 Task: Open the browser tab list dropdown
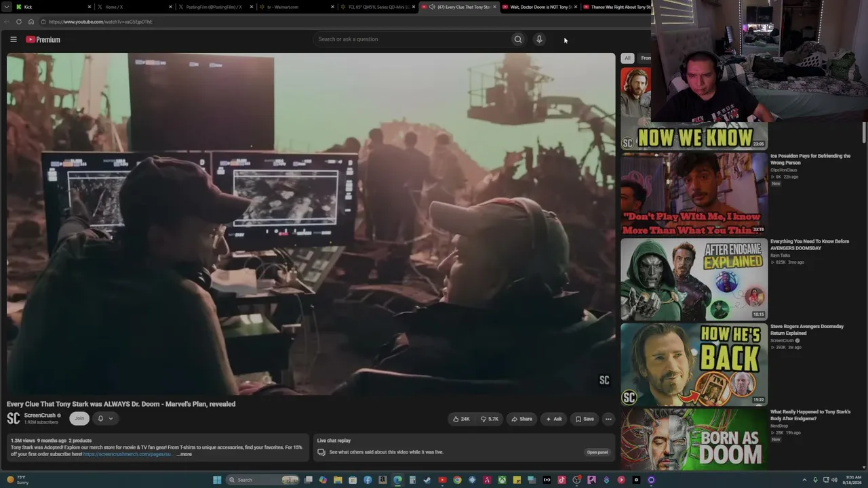[x=5, y=7]
